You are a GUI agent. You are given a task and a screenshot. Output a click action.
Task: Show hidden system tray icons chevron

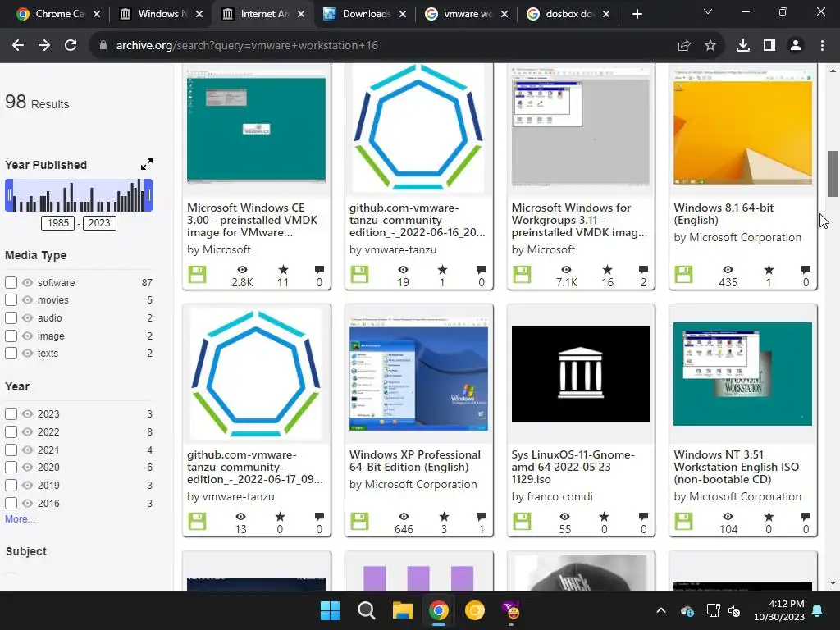[x=661, y=610]
